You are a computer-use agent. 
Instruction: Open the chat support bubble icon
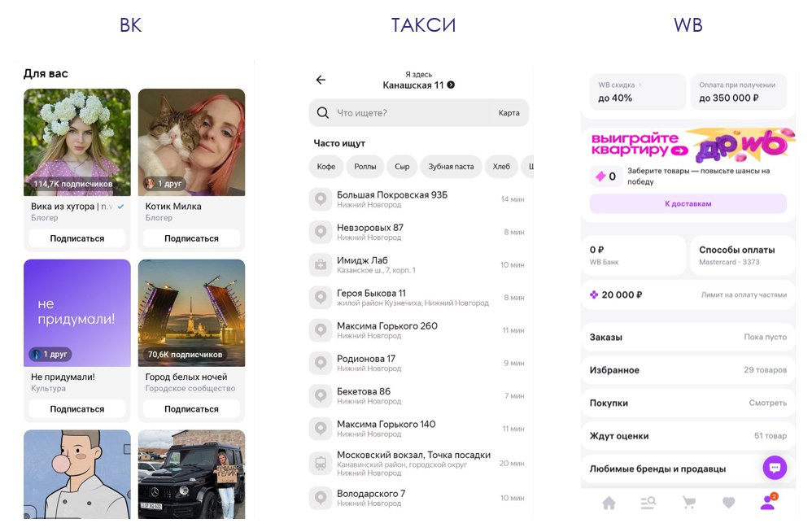coord(774,468)
